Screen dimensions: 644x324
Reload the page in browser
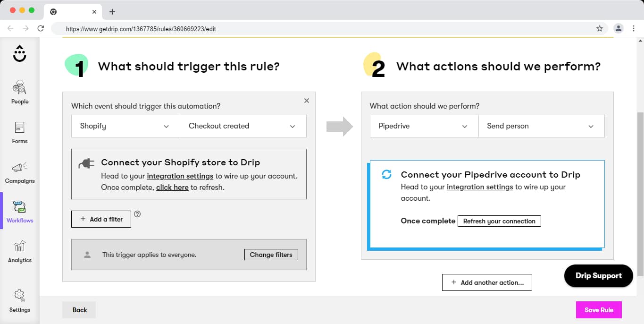[x=41, y=28]
